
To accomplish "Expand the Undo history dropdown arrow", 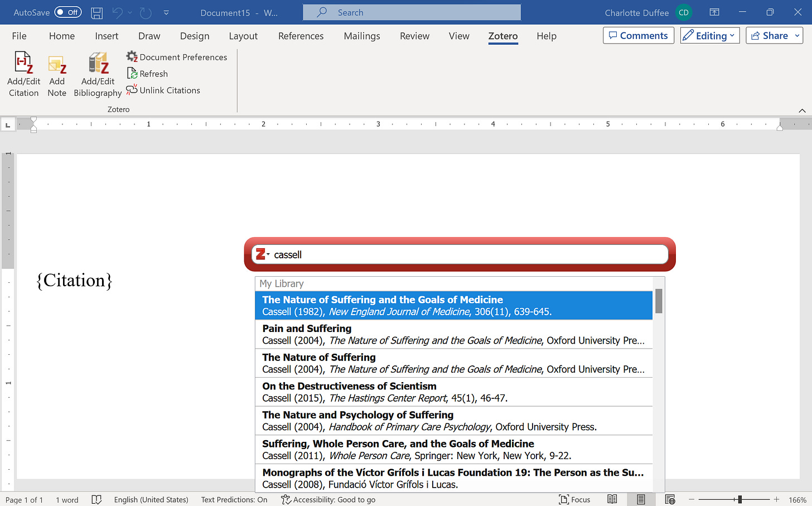I will pos(130,12).
